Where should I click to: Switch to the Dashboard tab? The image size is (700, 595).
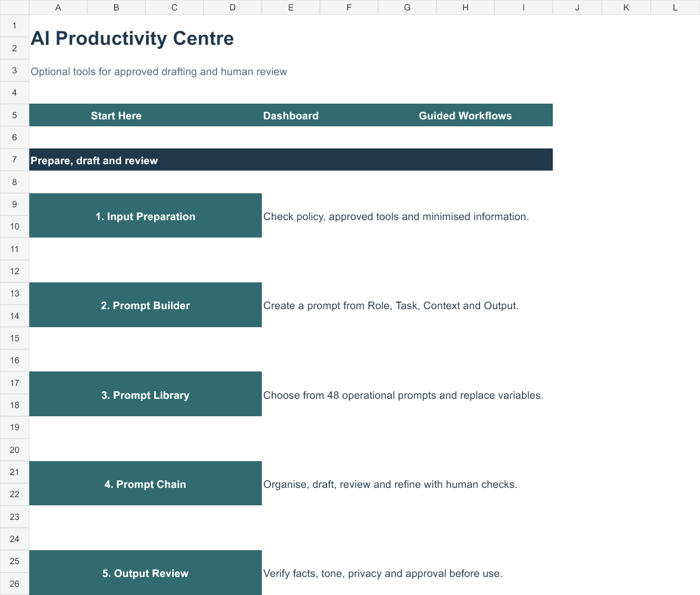(x=291, y=115)
